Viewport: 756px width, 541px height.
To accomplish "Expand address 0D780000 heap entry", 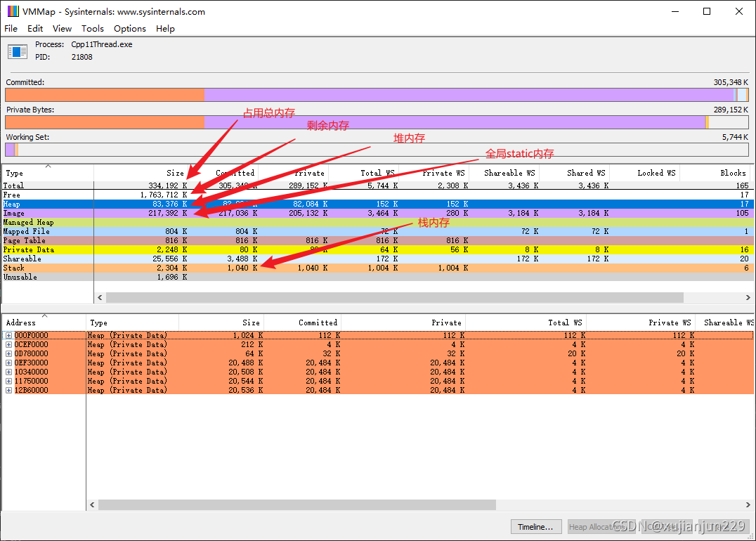I will pyautogui.click(x=8, y=354).
